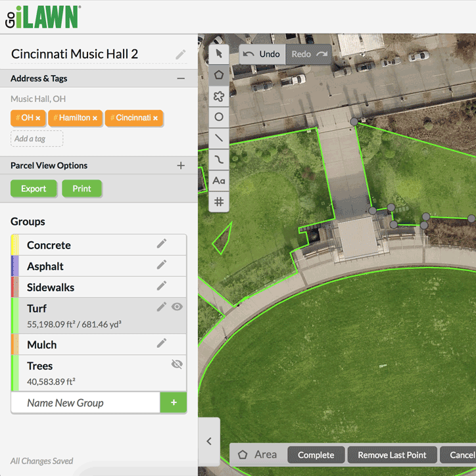Image resolution: width=476 pixels, height=476 pixels.
Task: Redo the last undone action
Action: pos(308,55)
